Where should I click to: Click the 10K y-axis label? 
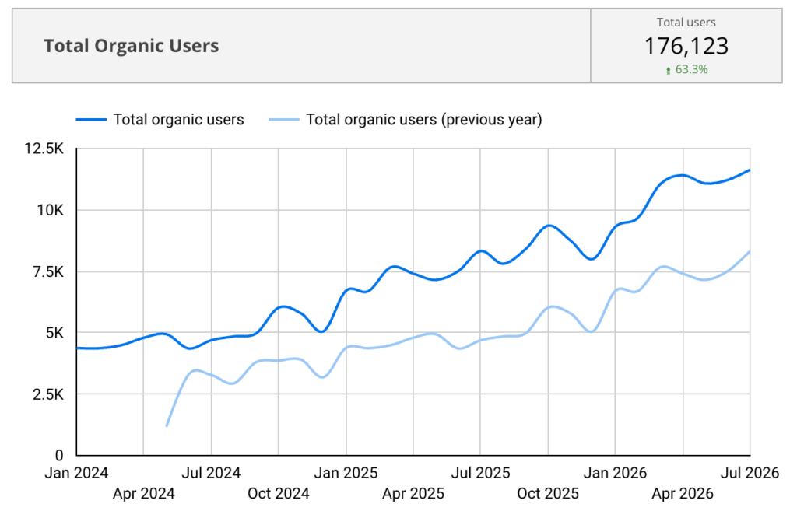pos(50,210)
